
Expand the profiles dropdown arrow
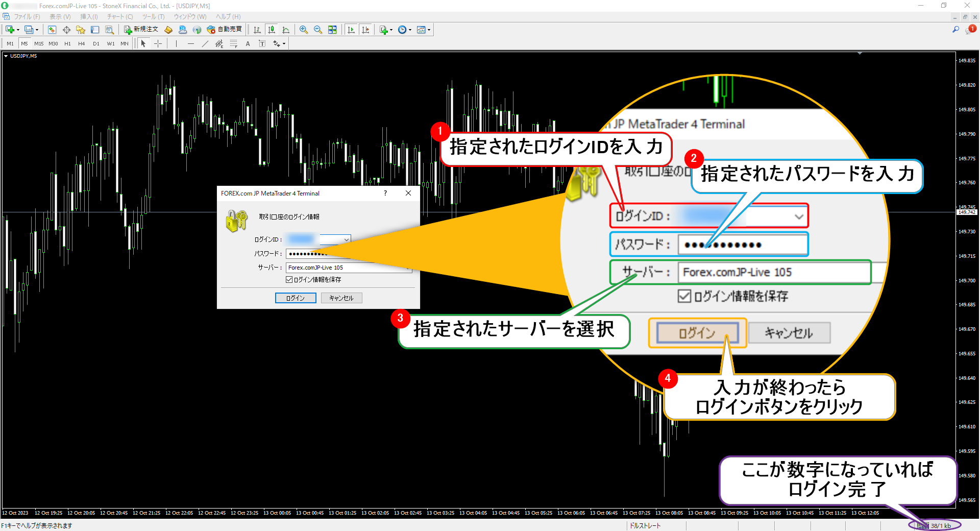pyautogui.click(x=37, y=30)
